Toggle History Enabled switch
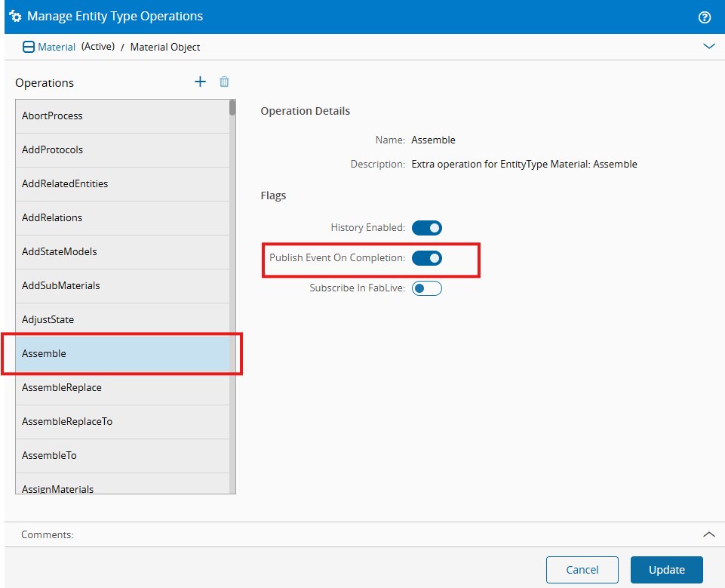 [426, 227]
